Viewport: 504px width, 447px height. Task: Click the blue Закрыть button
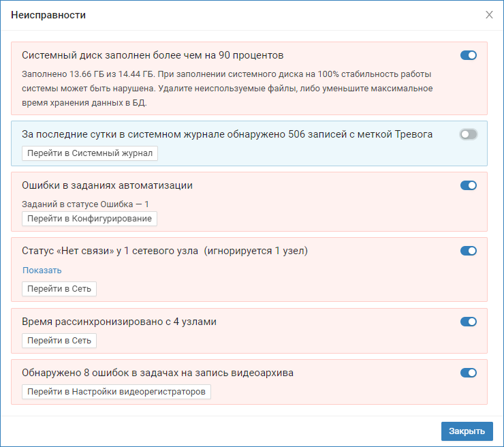[x=467, y=431]
